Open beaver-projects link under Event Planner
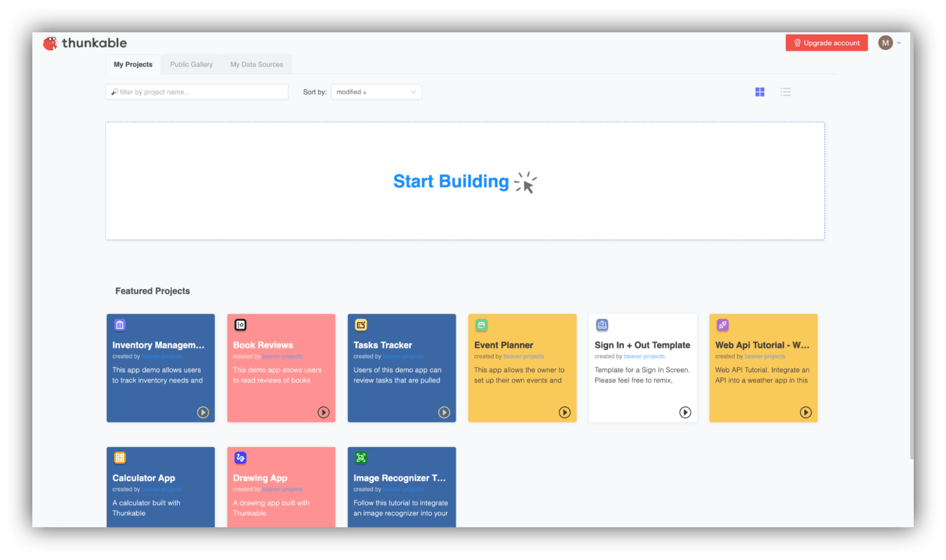Image resolution: width=946 pixels, height=560 pixels. pyautogui.click(x=524, y=357)
